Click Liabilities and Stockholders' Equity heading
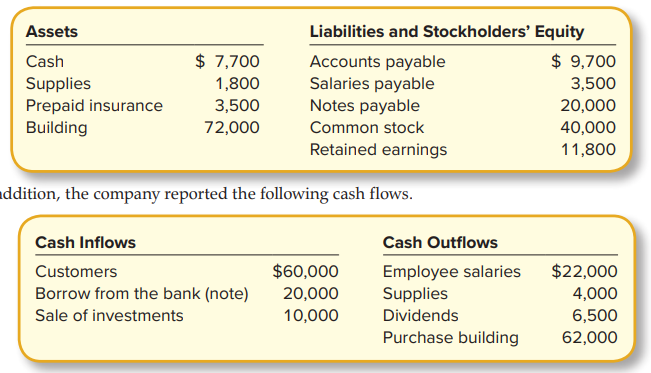The width and height of the screenshot is (651, 373). 447,32
